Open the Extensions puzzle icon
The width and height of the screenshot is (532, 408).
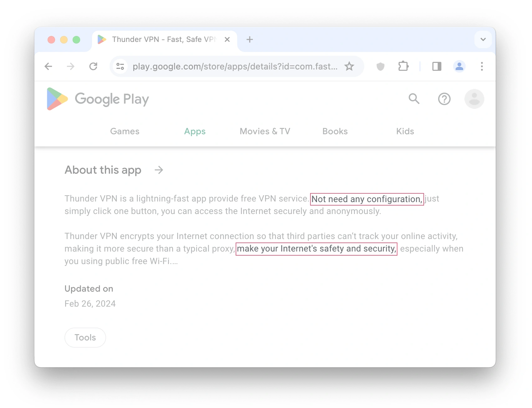point(403,66)
